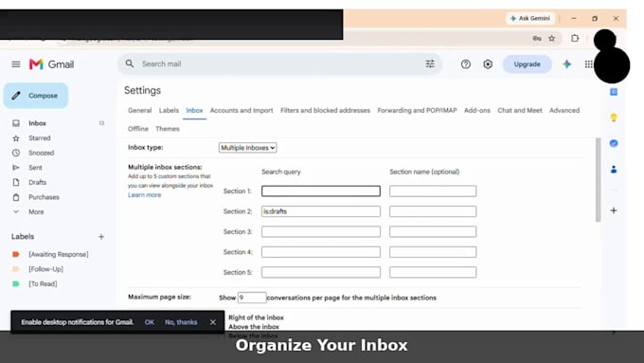
Task: Open Settings gear icon
Action: tap(488, 64)
